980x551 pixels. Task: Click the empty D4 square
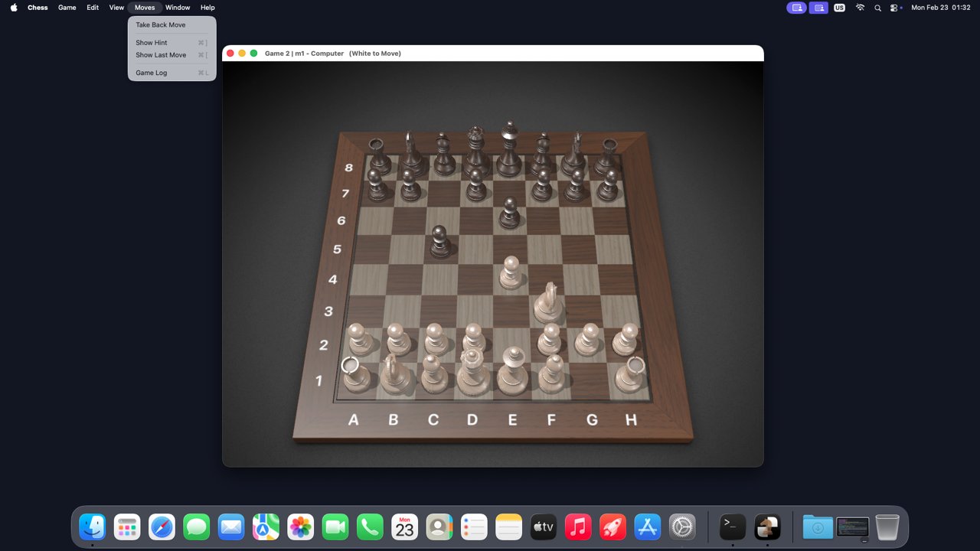click(x=472, y=279)
